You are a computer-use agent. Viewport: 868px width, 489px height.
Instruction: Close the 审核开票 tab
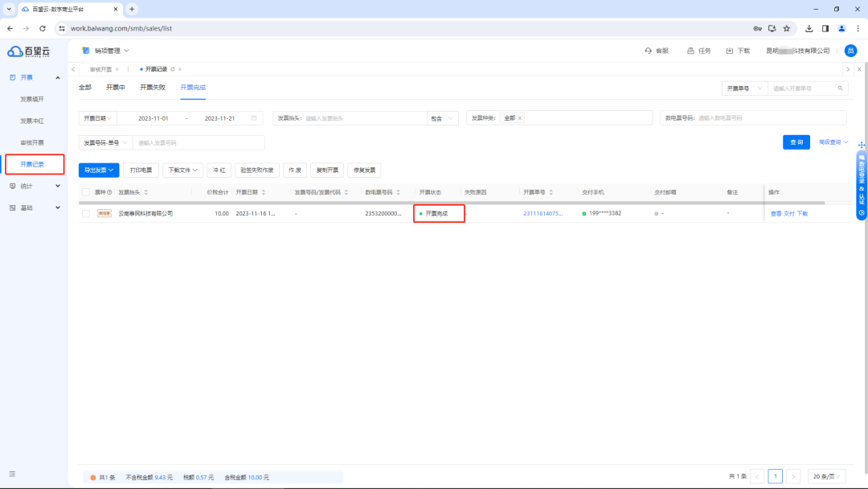(117, 69)
